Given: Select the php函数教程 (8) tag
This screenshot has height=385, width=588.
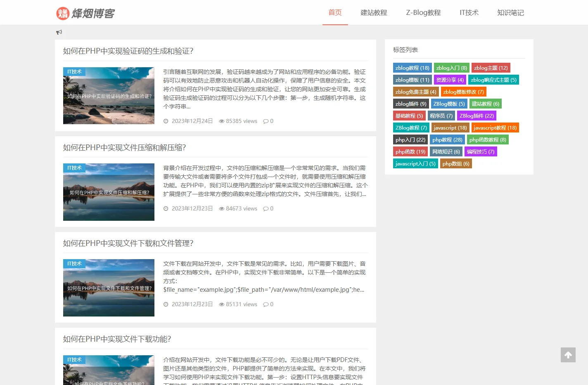Looking at the screenshot, I should (x=488, y=139).
